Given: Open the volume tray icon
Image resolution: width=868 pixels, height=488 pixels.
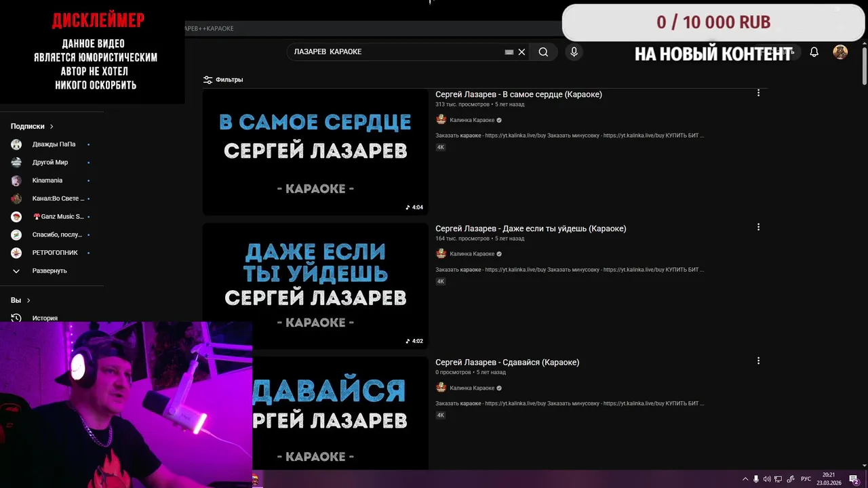Looking at the screenshot, I should [x=767, y=479].
